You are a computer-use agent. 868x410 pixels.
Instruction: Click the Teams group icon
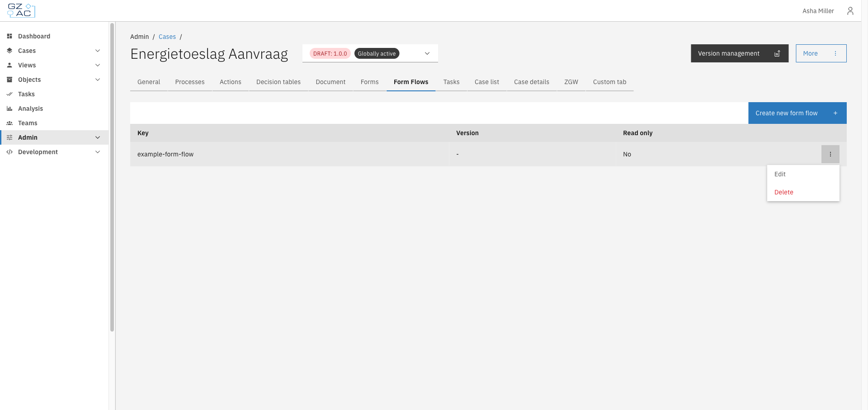click(x=9, y=123)
